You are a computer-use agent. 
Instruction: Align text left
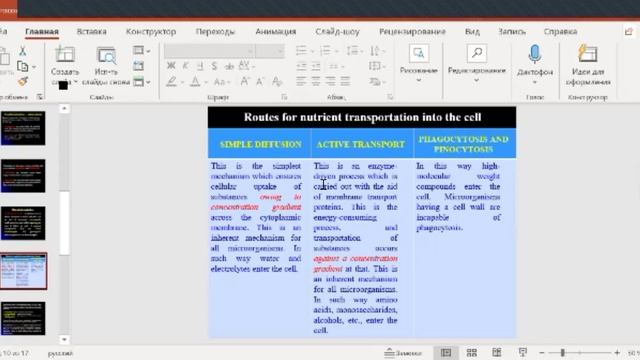(x=301, y=81)
